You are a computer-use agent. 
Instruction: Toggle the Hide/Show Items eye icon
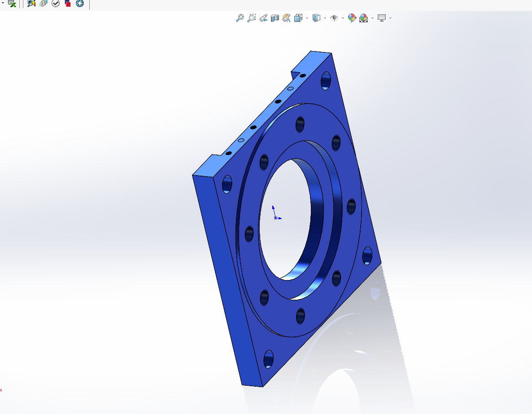coord(334,18)
